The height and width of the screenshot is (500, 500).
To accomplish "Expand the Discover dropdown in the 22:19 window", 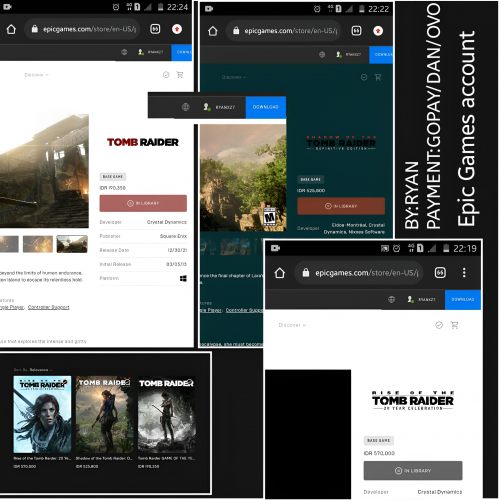I will pyautogui.click(x=292, y=325).
